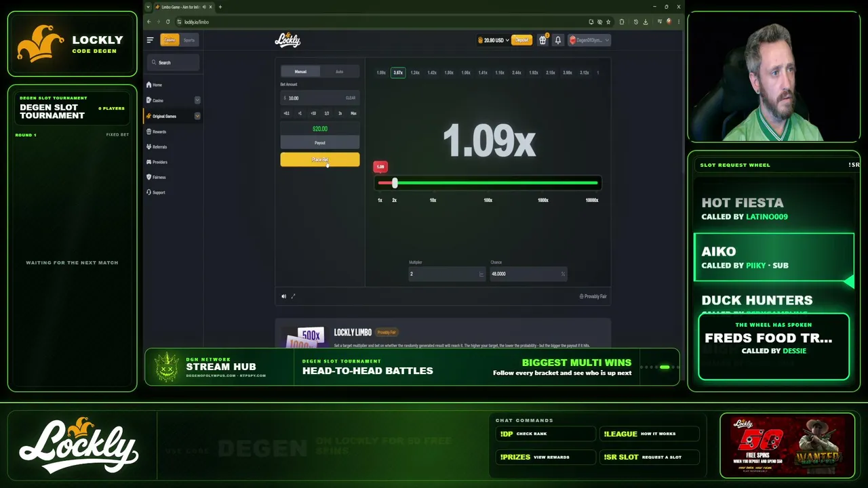Expand the Casino sidebar section

[197, 100]
